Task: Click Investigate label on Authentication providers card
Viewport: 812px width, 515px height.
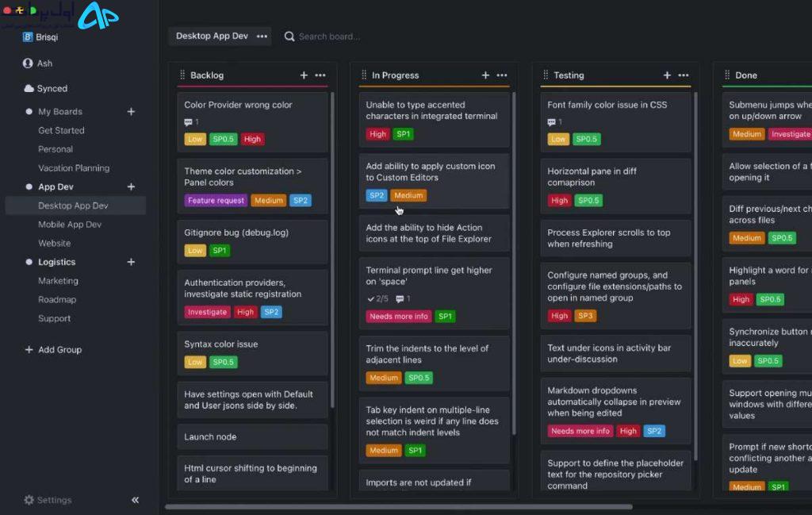Action: click(207, 312)
